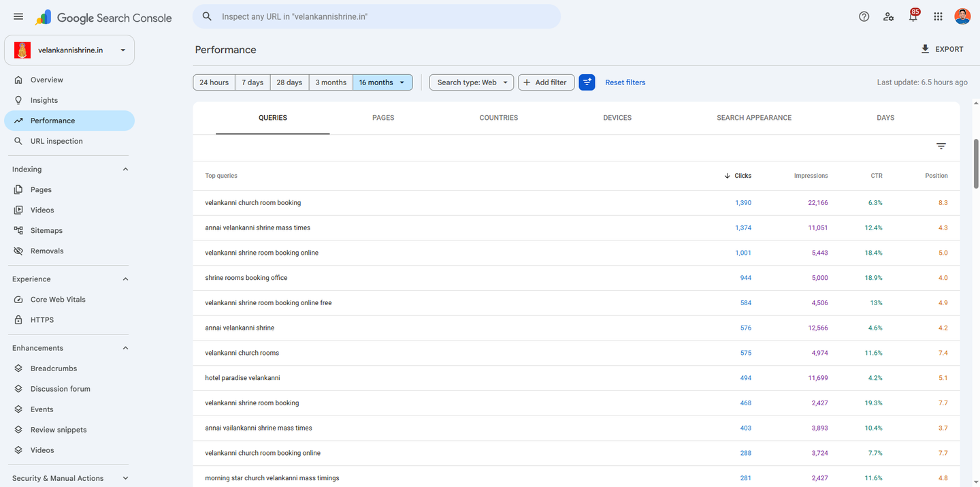Open the account profile avatar
Image resolution: width=980 pixels, height=487 pixels.
click(962, 16)
